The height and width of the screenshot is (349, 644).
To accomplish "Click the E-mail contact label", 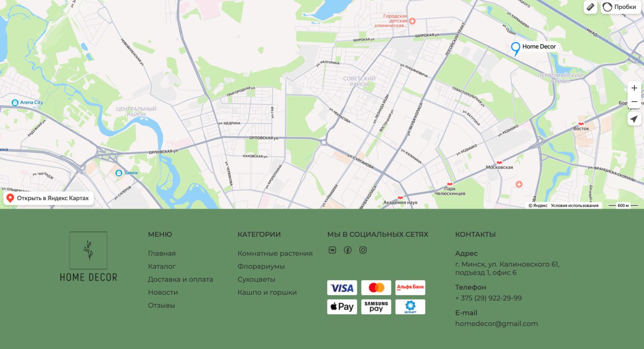I will pyautogui.click(x=466, y=313).
